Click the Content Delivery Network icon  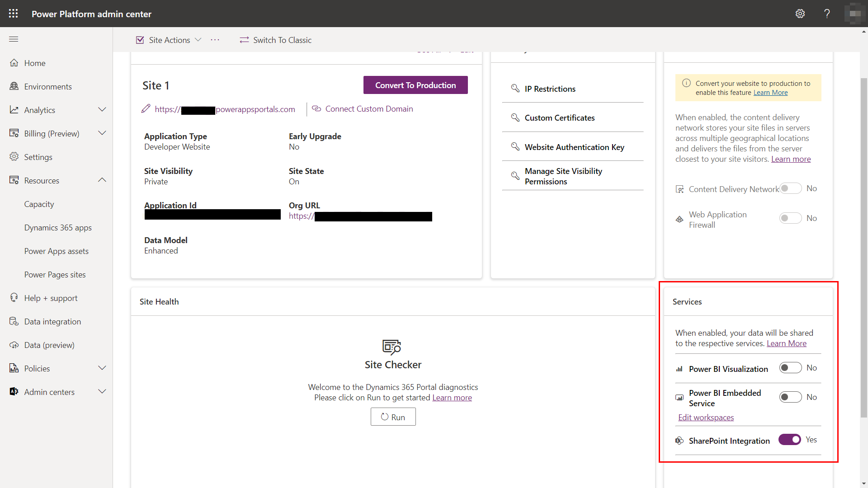pyautogui.click(x=679, y=189)
